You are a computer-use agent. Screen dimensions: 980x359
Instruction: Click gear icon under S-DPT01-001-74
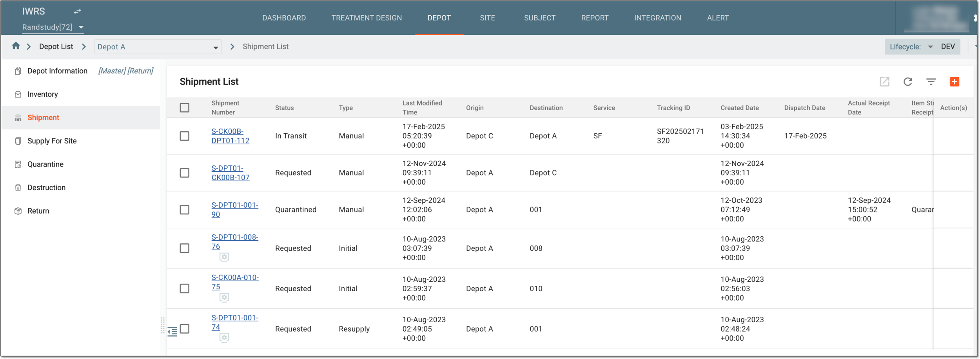click(x=224, y=338)
